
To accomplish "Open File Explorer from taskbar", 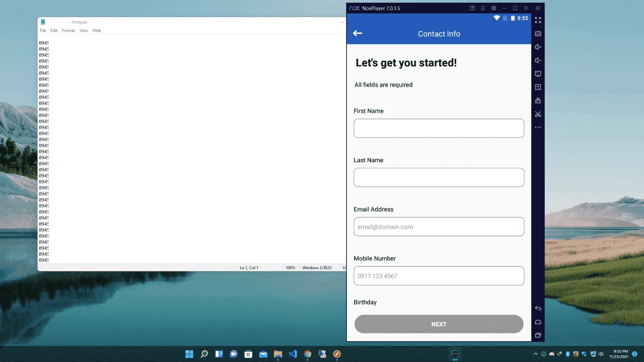I will [x=278, y=354].
